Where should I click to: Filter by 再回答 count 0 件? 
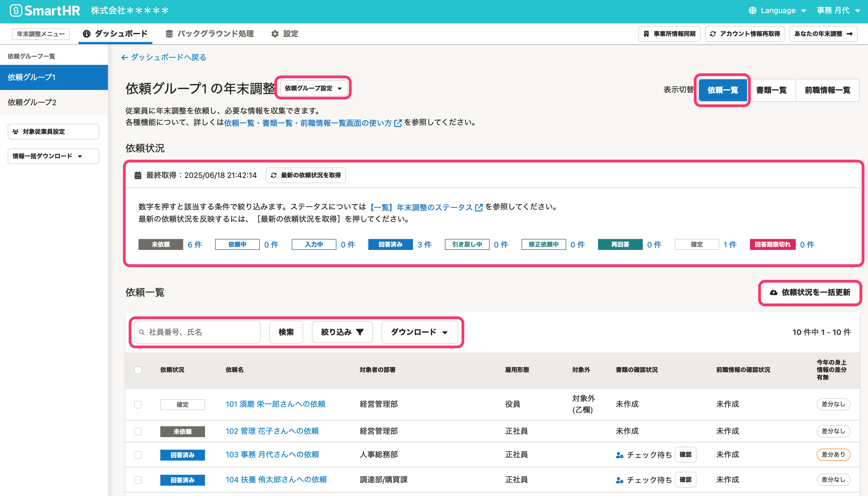[x=654, y=245]
